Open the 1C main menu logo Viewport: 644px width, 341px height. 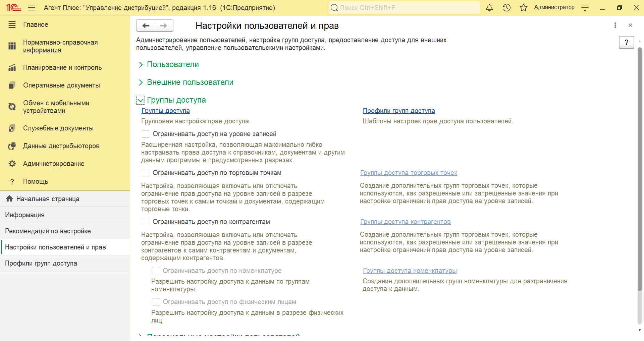click(x=14, y=7)
